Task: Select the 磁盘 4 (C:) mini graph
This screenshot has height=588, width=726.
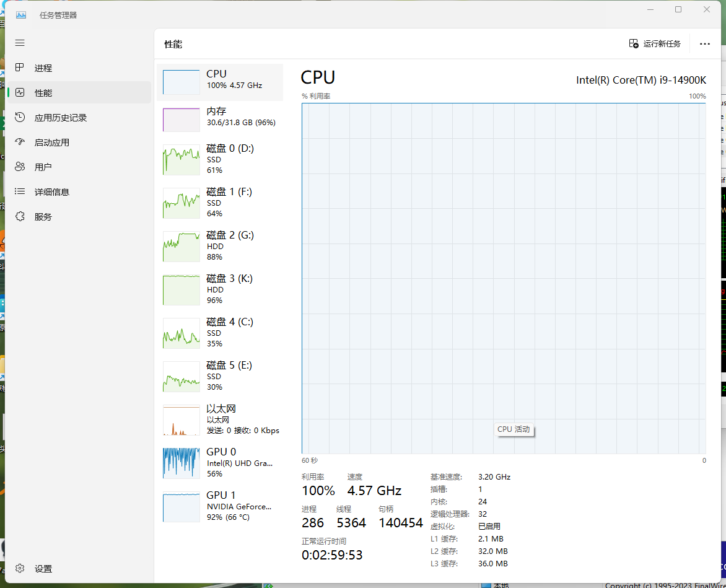Action: pos(181,333)
